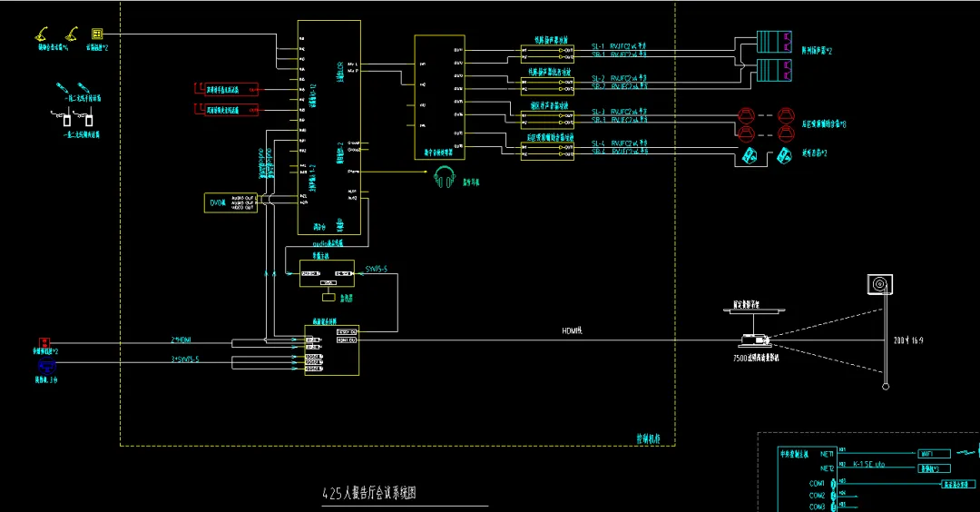Select the upper line array speaker symbol
The image size is (980, 512).
tap(774, 42)
